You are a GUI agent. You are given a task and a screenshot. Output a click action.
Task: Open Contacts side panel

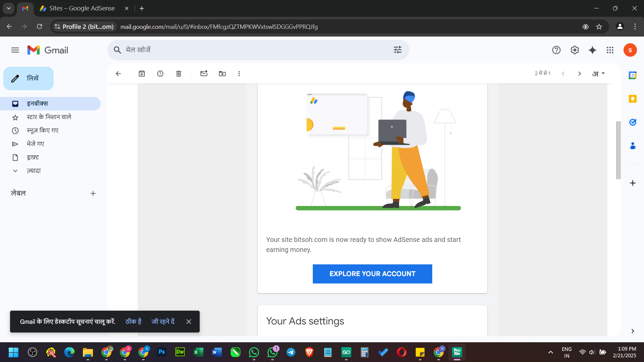(633, 146)
